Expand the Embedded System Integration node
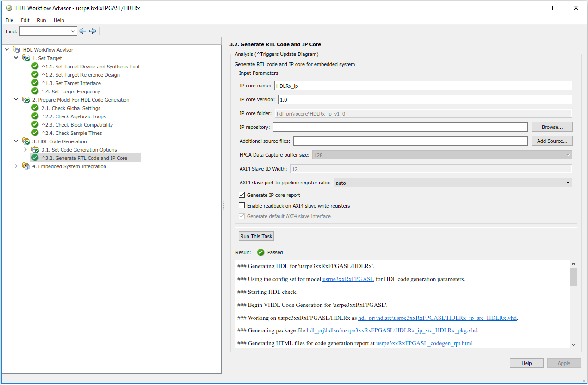 pyautogui.click(x=16, y=166)
